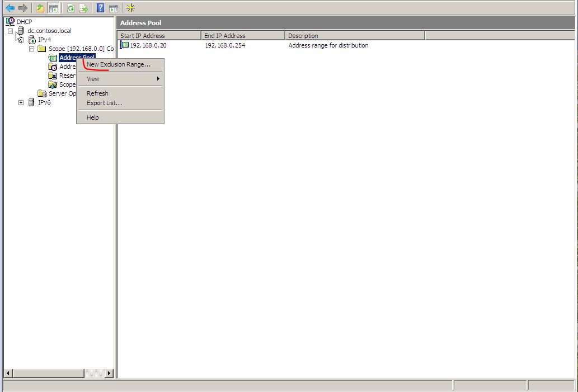Viewport: 578px width, 392px height.
Task: Go back with the blue Back arrow
Action: [x=10, y=8]
